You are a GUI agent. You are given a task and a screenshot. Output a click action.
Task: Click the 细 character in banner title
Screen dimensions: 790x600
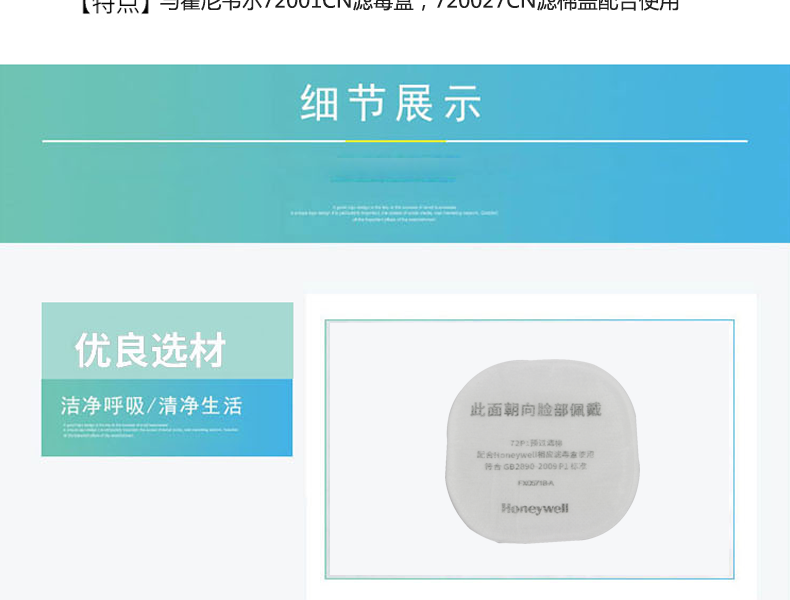320,104
